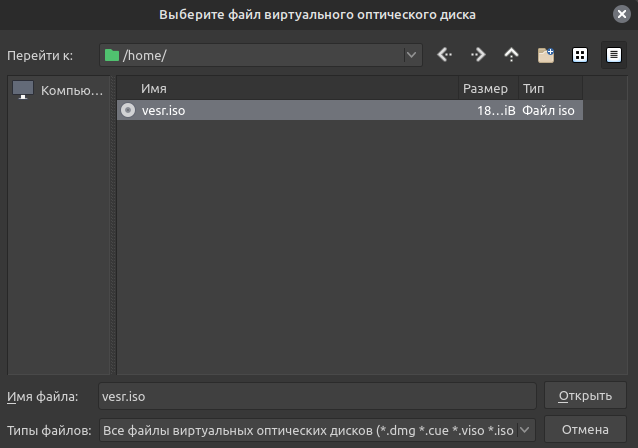
Task: Select the Файл iso type cell
Action: (x=549, y=111)
